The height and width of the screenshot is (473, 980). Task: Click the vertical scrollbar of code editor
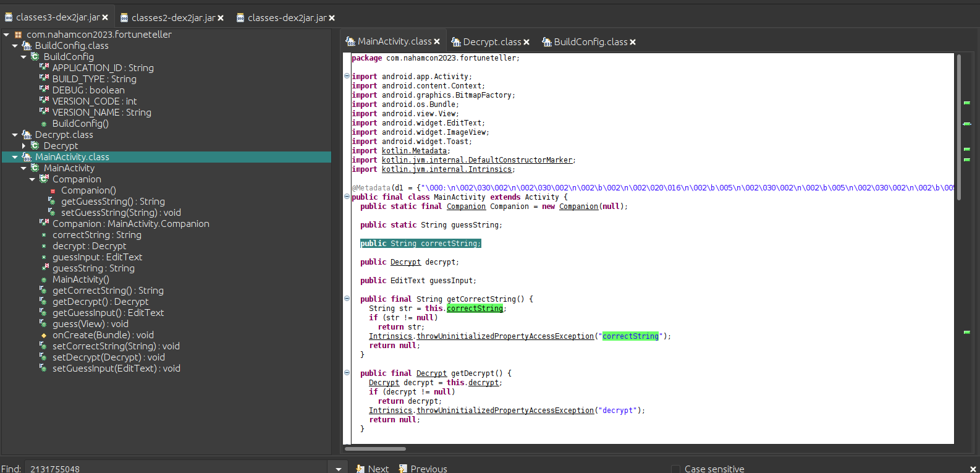959,127
